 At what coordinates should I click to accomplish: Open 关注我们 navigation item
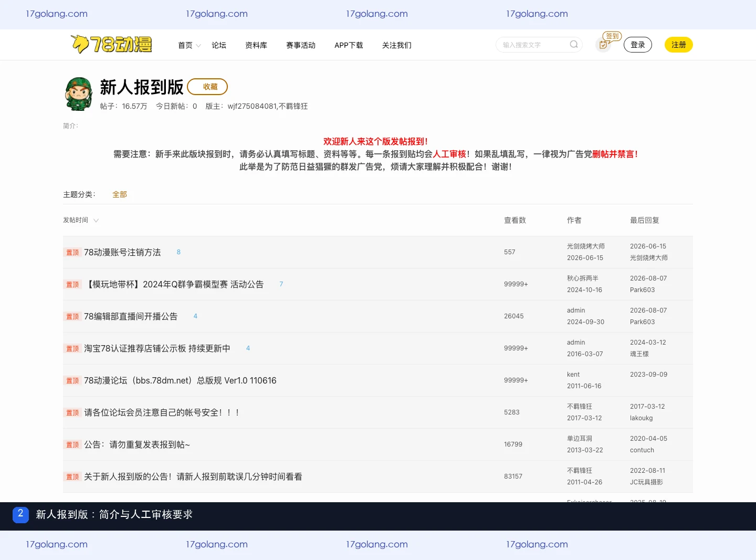397,45
